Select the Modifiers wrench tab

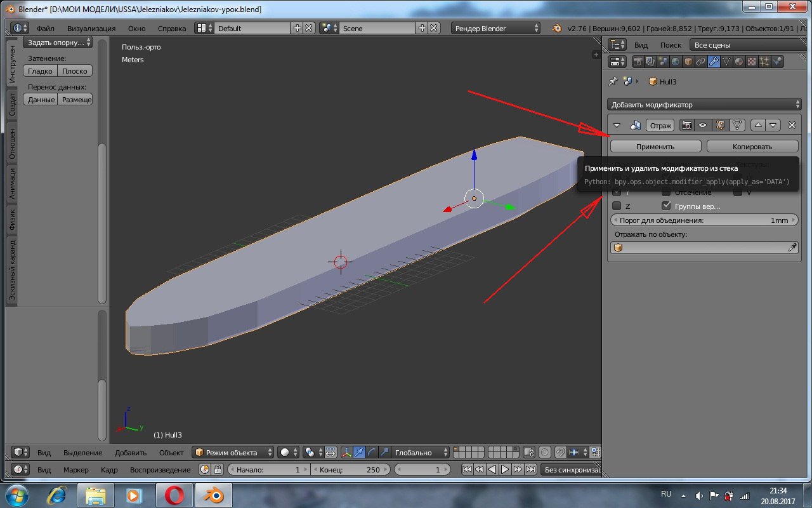714,62
